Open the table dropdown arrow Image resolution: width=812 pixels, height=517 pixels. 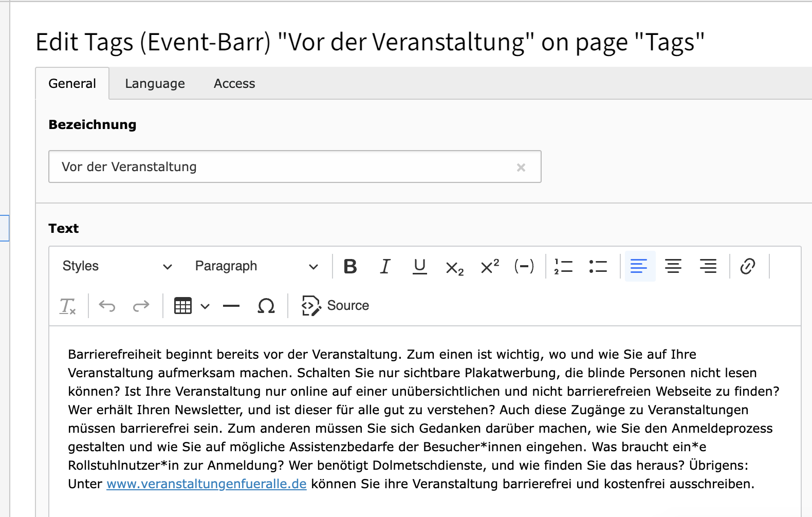(205, 306)
